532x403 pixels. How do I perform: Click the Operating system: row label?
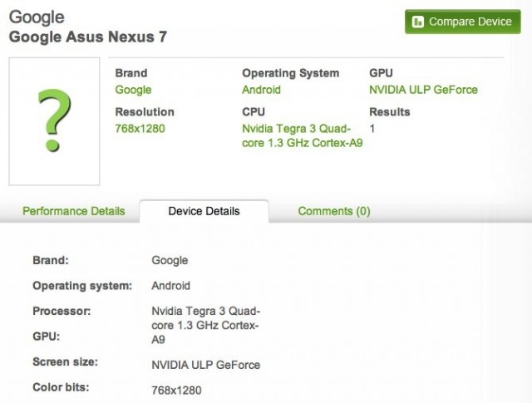click(82, 286)
